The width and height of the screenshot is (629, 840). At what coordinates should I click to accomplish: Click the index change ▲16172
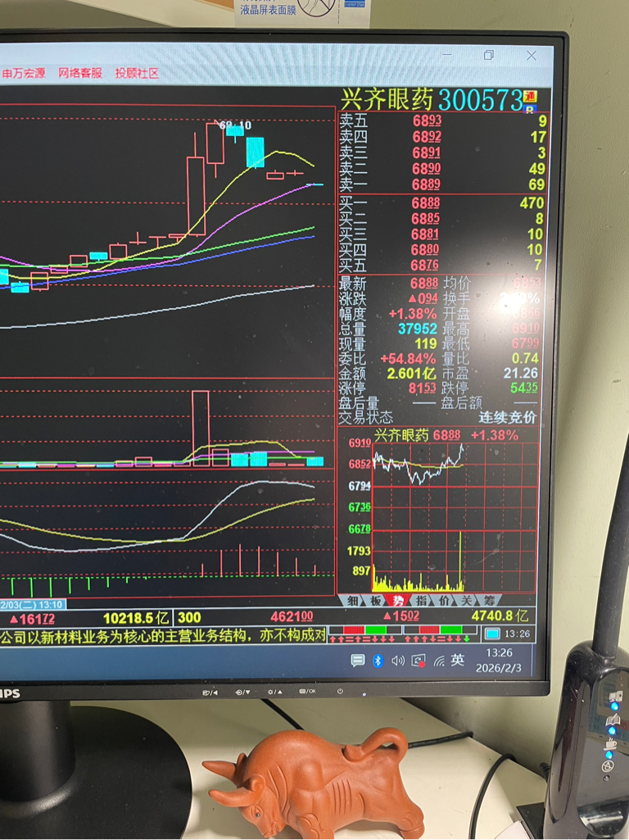(x=32, y=620)
